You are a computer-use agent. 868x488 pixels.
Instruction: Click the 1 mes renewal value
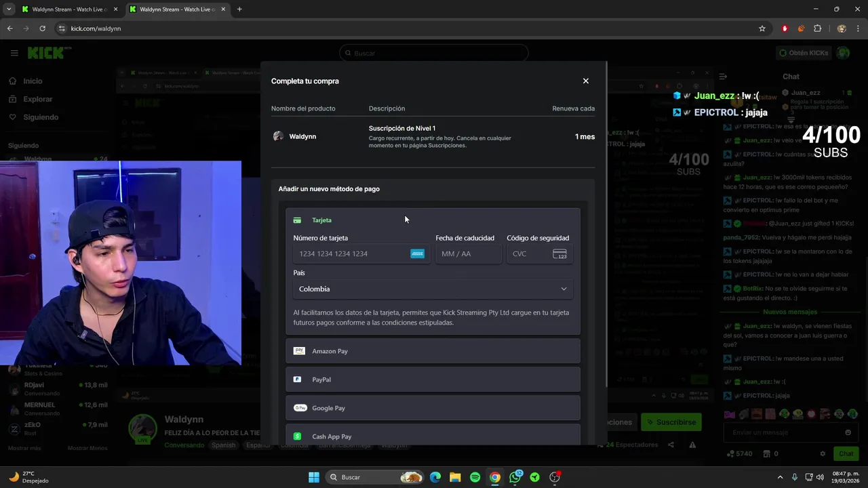(585, 137)
